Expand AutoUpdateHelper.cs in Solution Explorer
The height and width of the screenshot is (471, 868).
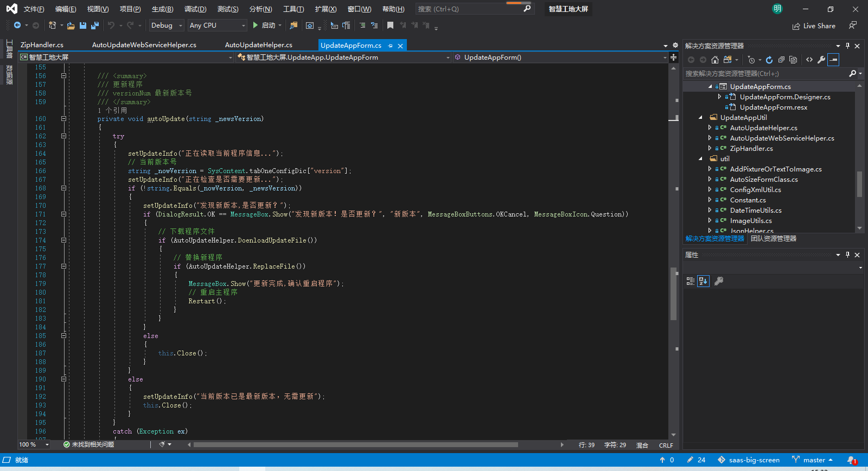710,128
